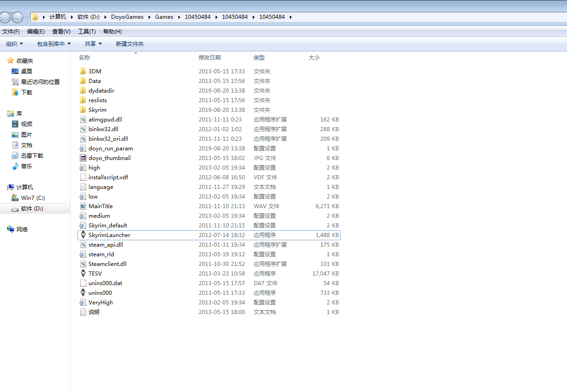Screen dimensions: 567x392
Task: Click the forward navigation arrow button
Action: 17,17
